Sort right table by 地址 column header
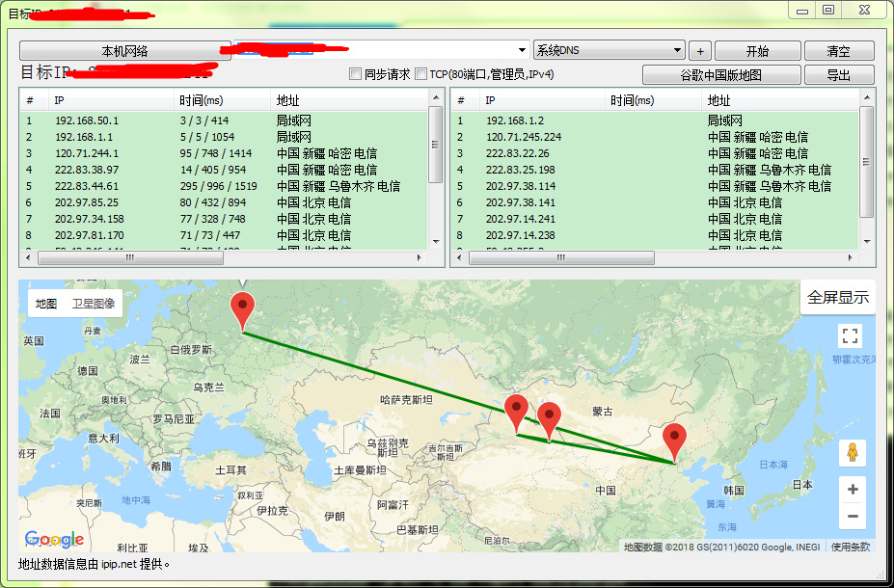Image resolution: width=894 pixels, height=588 pixels. coord(780,100)
